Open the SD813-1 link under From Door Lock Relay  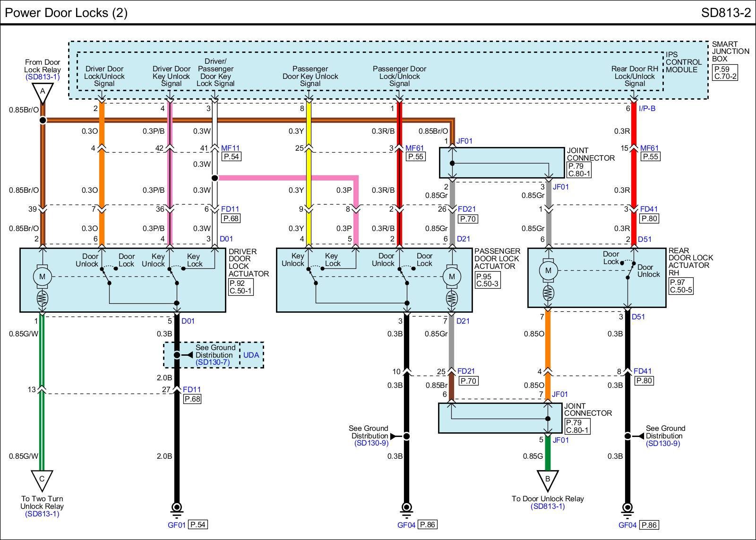[x=43, y=77]
